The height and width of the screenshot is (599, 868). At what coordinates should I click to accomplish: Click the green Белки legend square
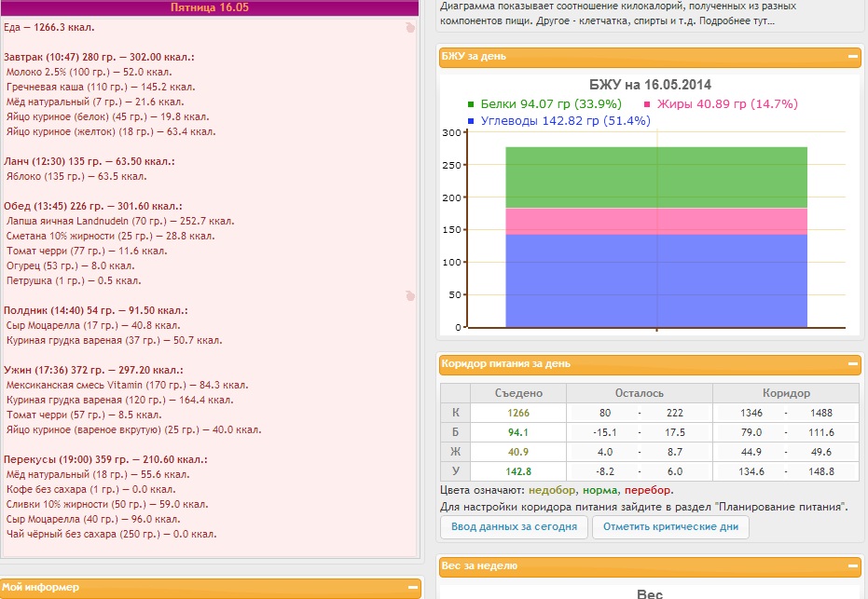(472, 104)
